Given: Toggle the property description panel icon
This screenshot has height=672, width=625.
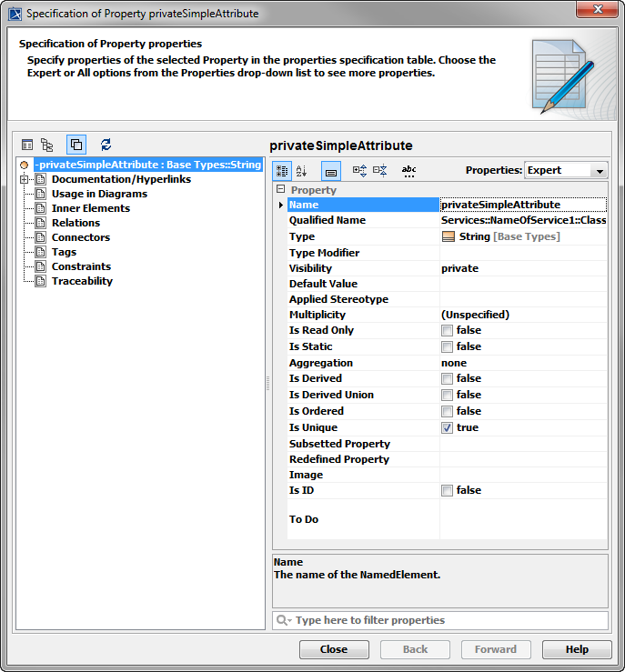Looking at the screenshot, I should tap(331, 170).
